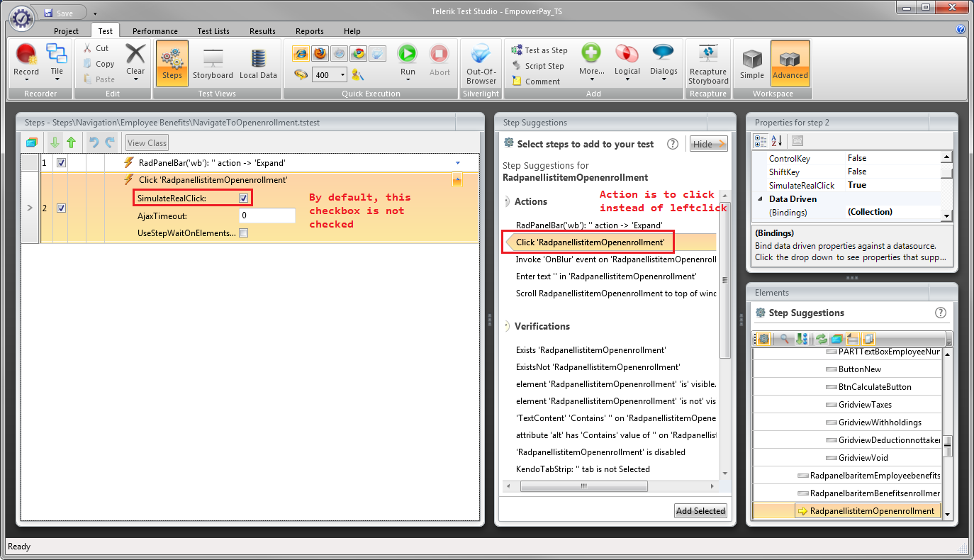974x560 pixels.
Task: Add a Comment step
Action: (x=535, y=82)
